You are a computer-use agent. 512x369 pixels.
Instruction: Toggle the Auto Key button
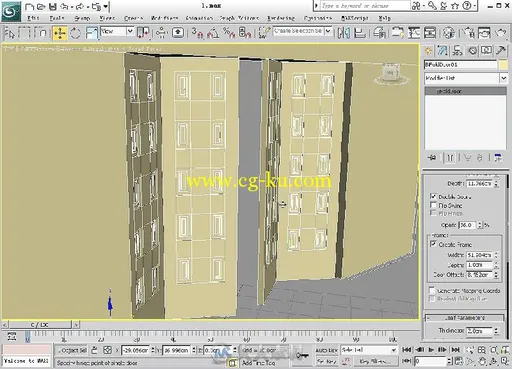(326, 350)
